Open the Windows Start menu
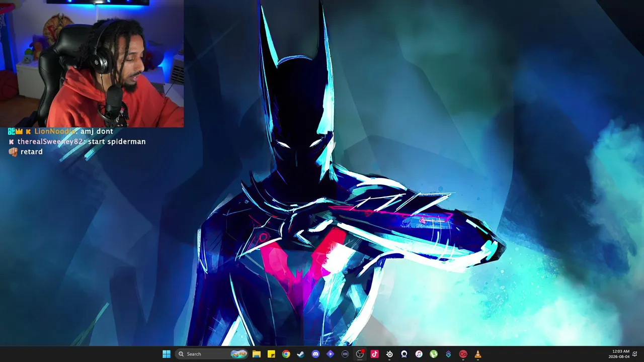This screenshot has width=644, height=362. point(167,354)
